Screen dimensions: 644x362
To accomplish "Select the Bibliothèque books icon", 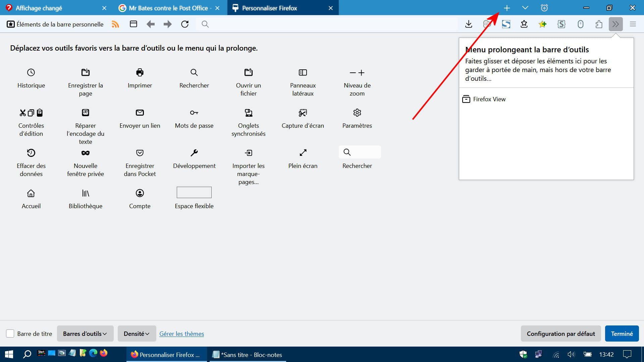I will (x=86, y=193).
